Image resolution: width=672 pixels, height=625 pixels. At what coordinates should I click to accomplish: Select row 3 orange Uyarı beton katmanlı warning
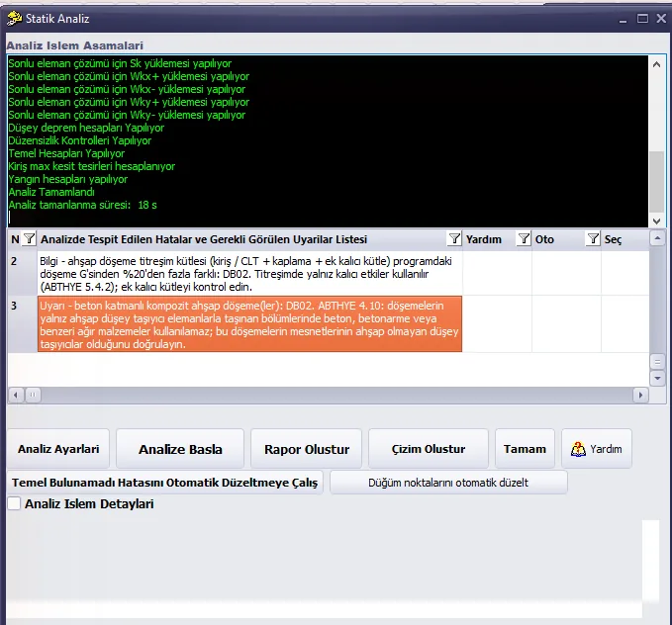[249, 324]
